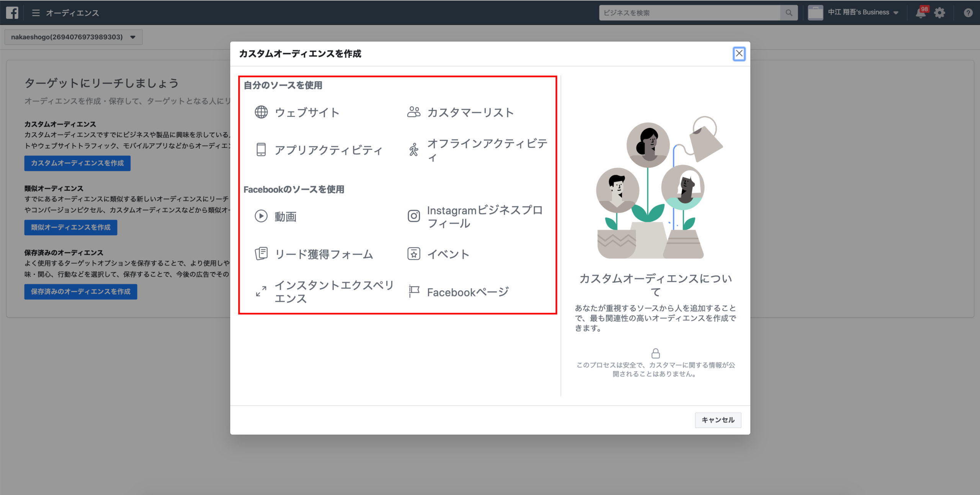Click the people icon beside カスタマーリスト
Screen dimensions: 980x495
[413, 112]
